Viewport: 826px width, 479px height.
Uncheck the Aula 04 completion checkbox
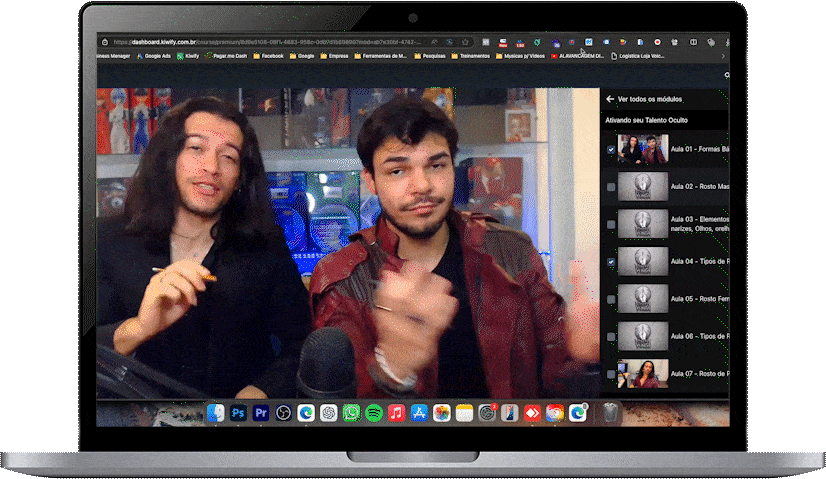coord(611,262)
